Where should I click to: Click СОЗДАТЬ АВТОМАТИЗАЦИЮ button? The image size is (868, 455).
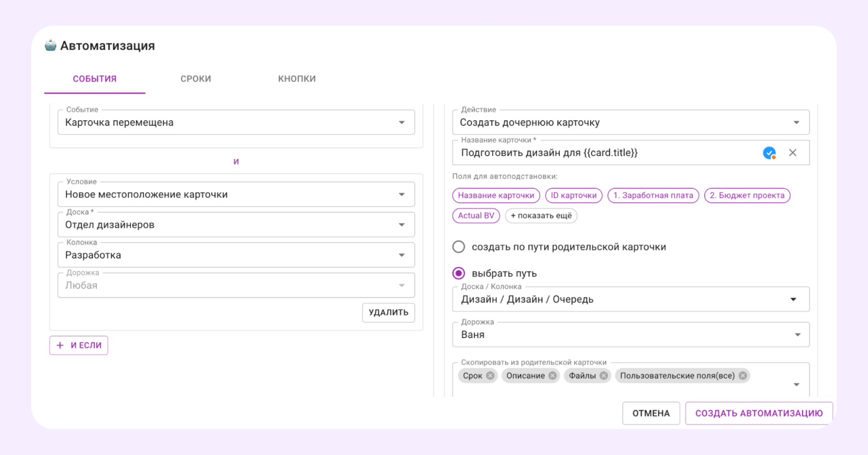click(759, 413)
